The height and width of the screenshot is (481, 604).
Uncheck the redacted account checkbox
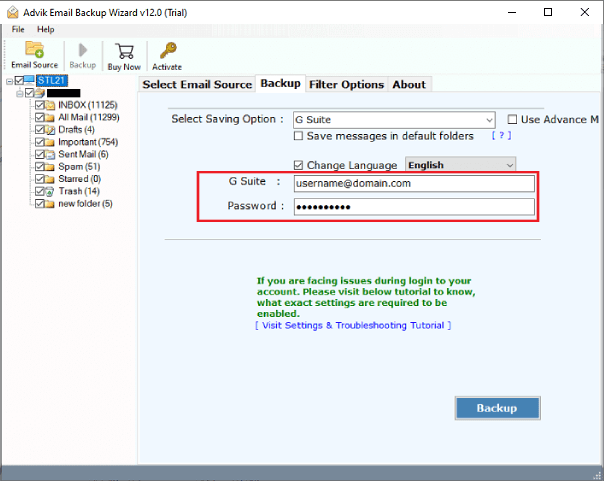tap(29, 93)
